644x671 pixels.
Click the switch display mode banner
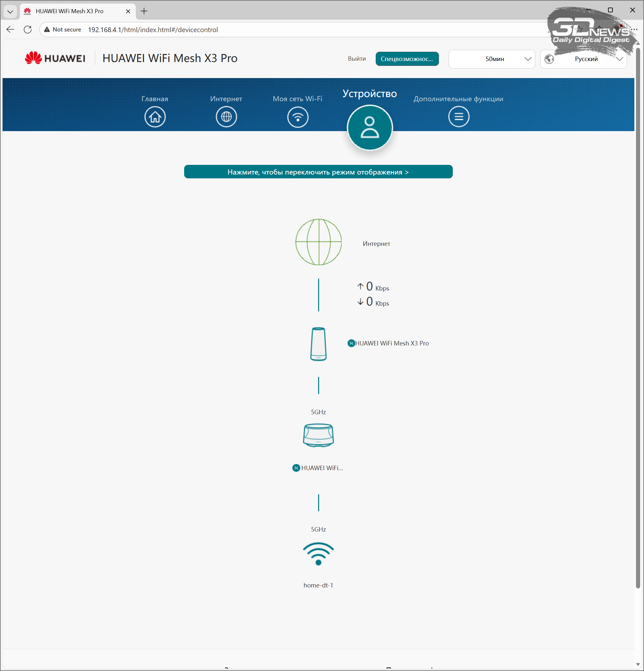[318, 172]
